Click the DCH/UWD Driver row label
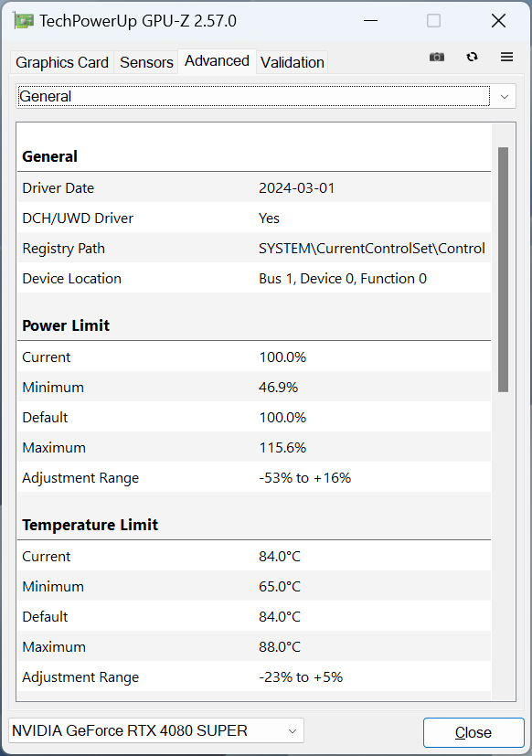Image resolution: width=532 pixels, height=756 pixels. (x=78, y=218)
